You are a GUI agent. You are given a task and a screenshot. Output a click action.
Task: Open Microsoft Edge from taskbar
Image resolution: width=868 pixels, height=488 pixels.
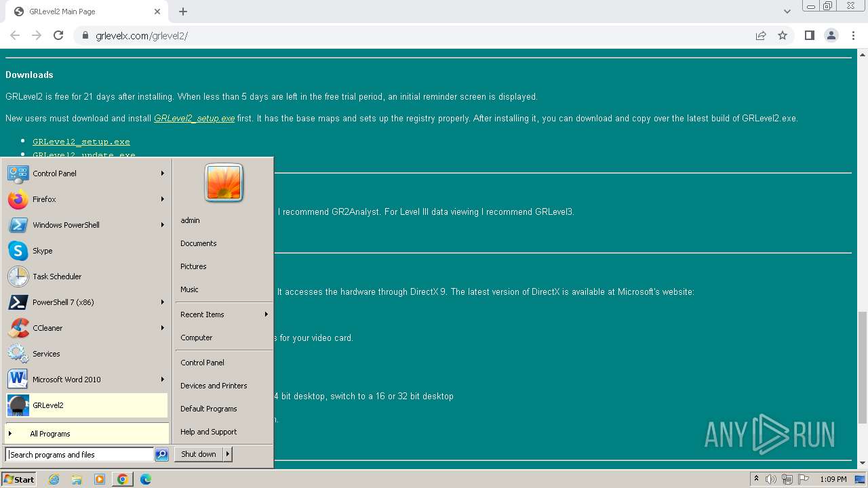click(x=146, y=479)
